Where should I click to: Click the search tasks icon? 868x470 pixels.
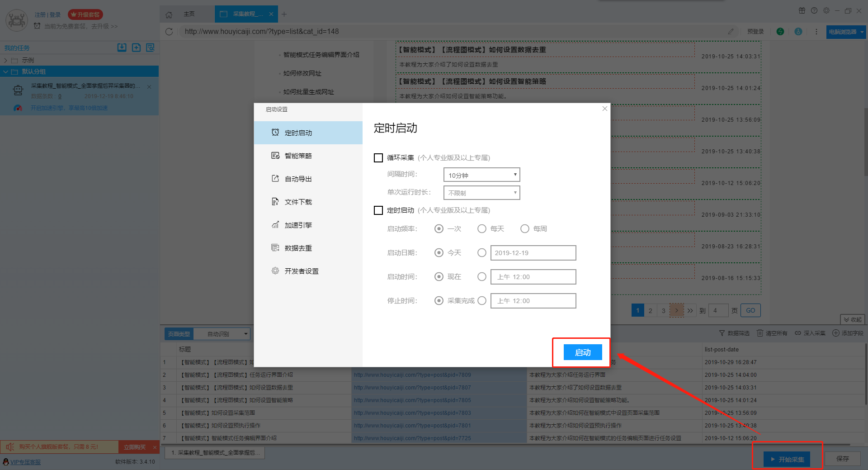(150, 47)
